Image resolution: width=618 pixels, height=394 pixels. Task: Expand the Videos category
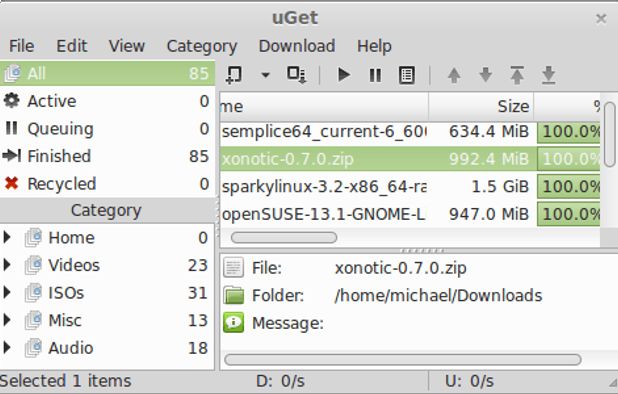point(7,265)
